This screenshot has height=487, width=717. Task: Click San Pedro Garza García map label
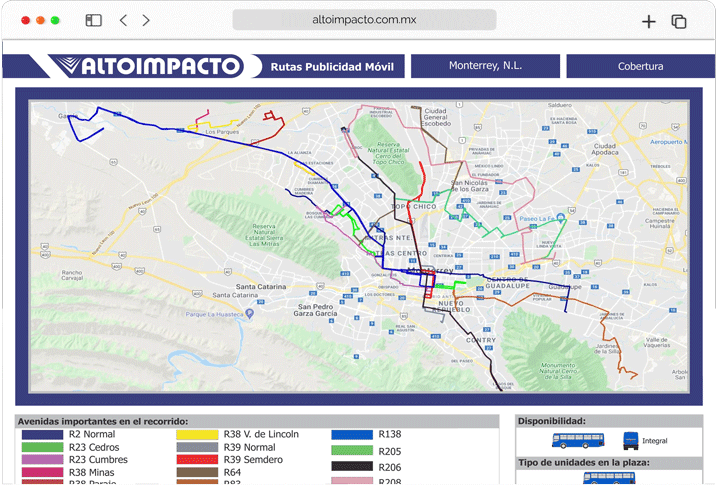[x=315, y=310]
